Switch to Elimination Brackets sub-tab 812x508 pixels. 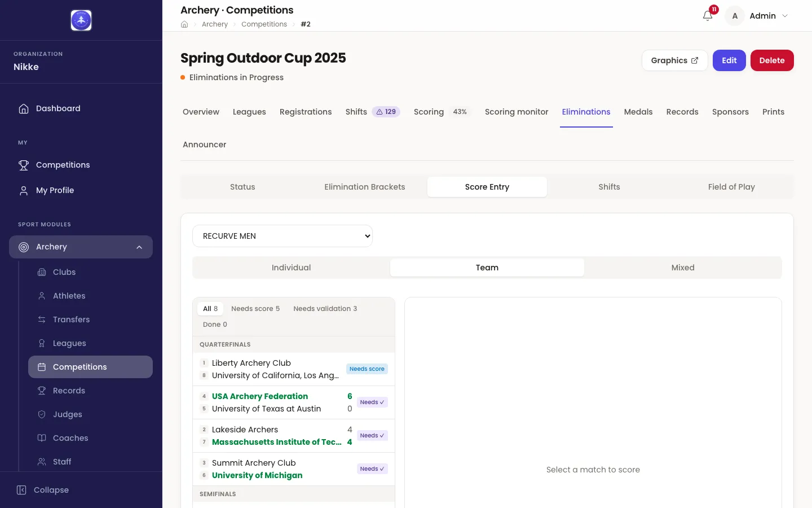click(x=365, y=187)
